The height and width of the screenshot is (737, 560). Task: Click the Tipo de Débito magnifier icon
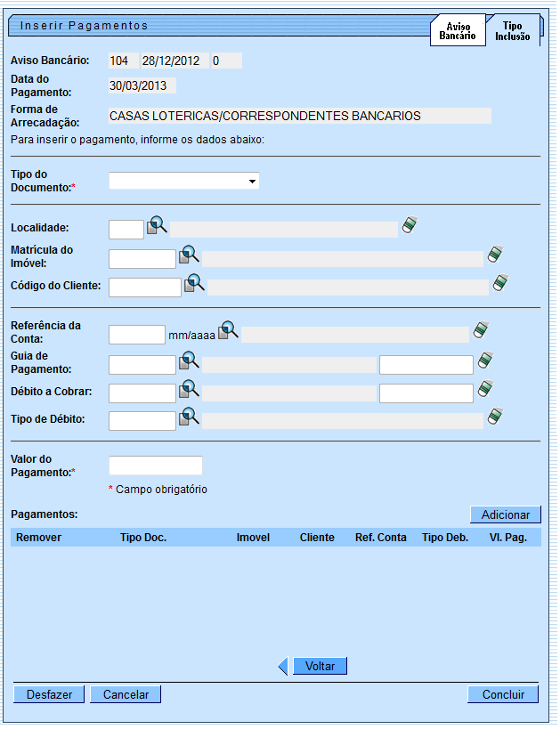(189, 417)
